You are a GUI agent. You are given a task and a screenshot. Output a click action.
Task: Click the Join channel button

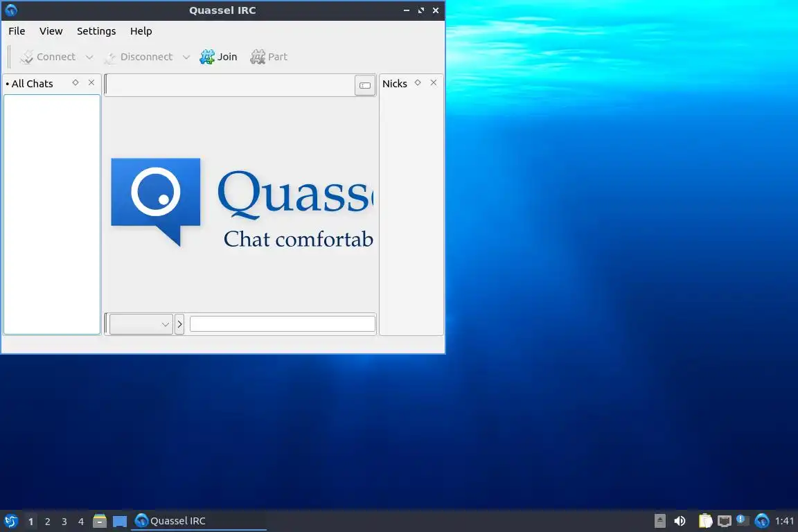pos(218,57)
